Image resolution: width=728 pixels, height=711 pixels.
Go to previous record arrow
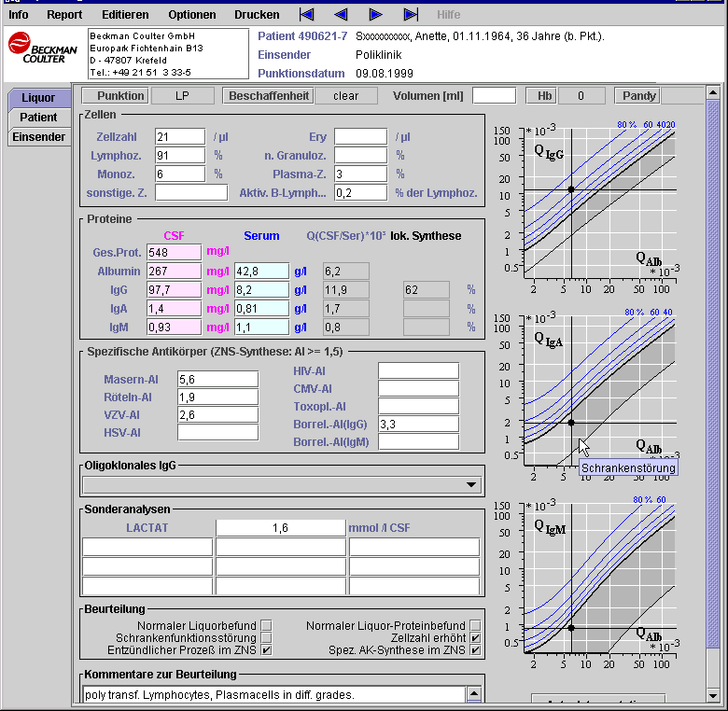(341, 15)
